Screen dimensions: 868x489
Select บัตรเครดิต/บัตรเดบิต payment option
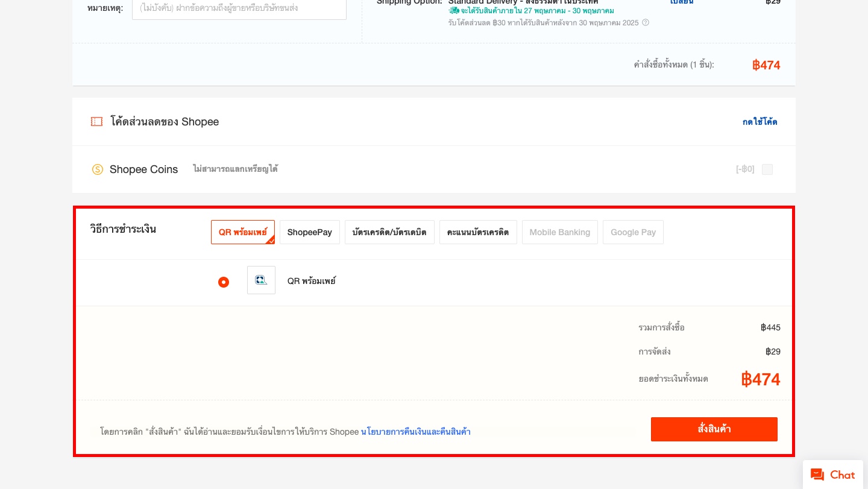389,232
